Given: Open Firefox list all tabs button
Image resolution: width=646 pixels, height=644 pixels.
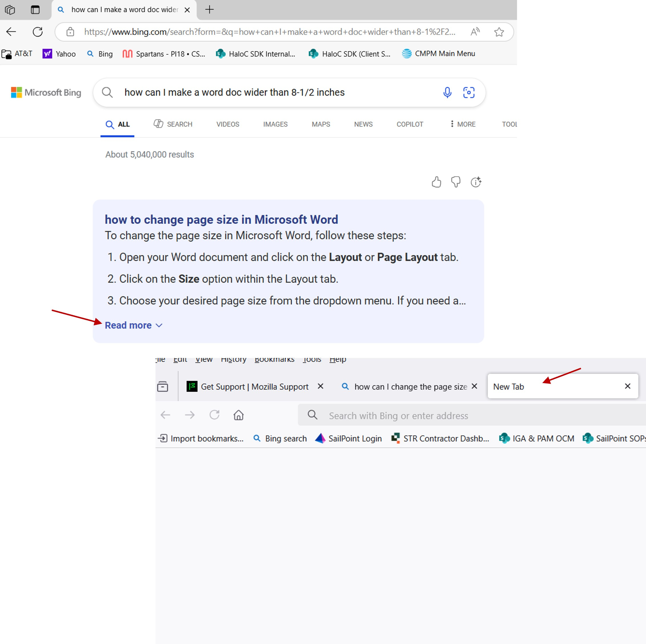Looking at the screenshot, I should coord(163,387).
